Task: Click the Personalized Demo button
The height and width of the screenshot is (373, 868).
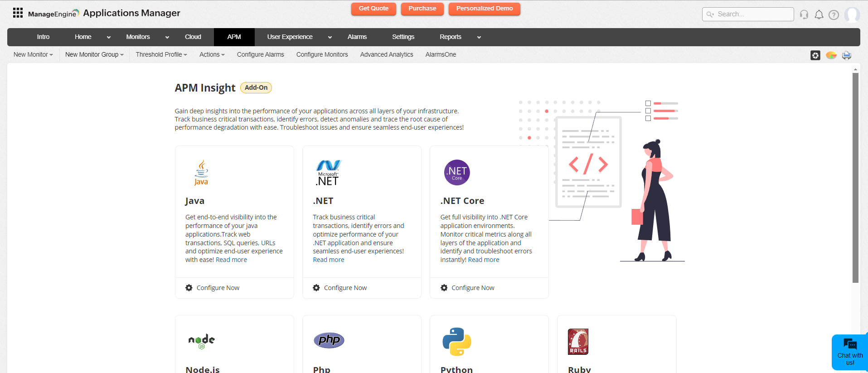Action: pyautogui.click(x=485, y=9)
